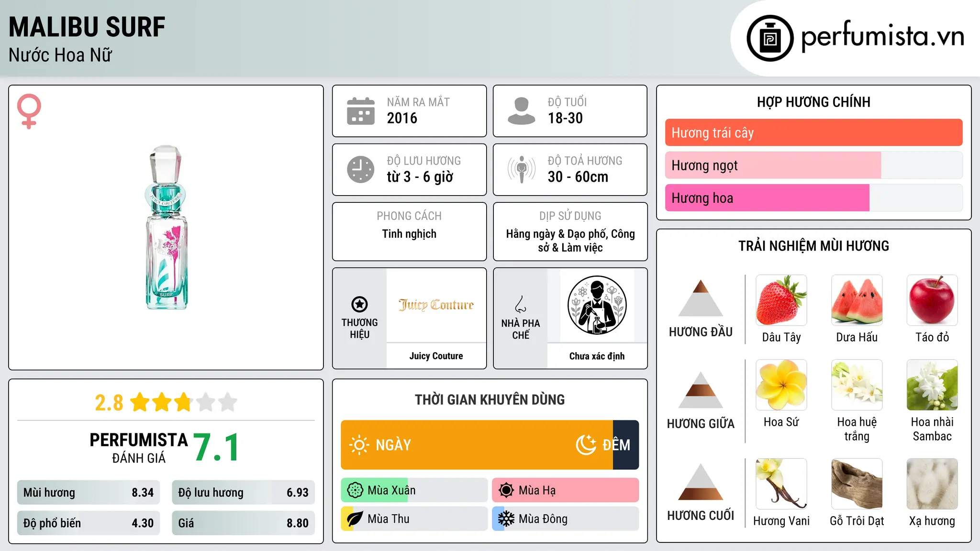
Task: Click the Mùa Xuân season bar
Action: click(x=414, y=490)
